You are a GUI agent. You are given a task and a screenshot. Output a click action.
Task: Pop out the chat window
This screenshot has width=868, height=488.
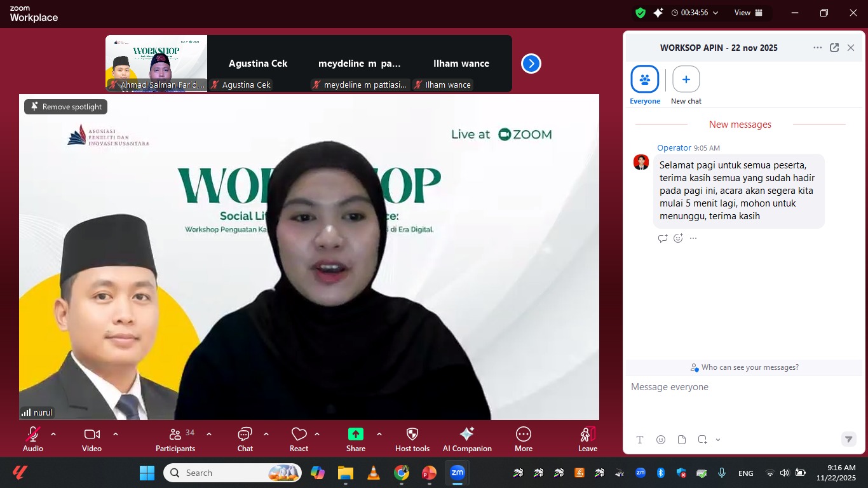pos(834,48)
